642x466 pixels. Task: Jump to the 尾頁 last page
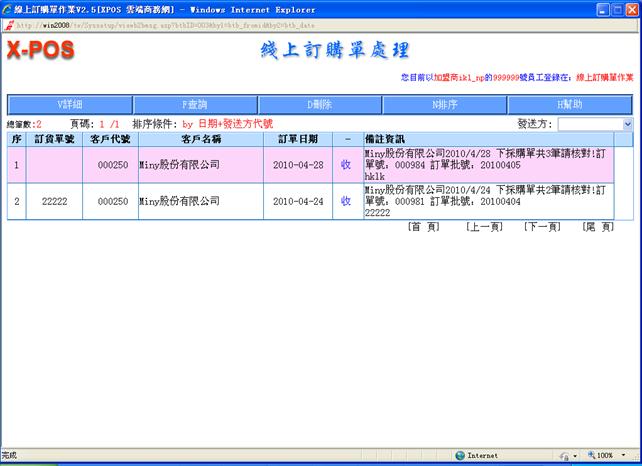598,227
